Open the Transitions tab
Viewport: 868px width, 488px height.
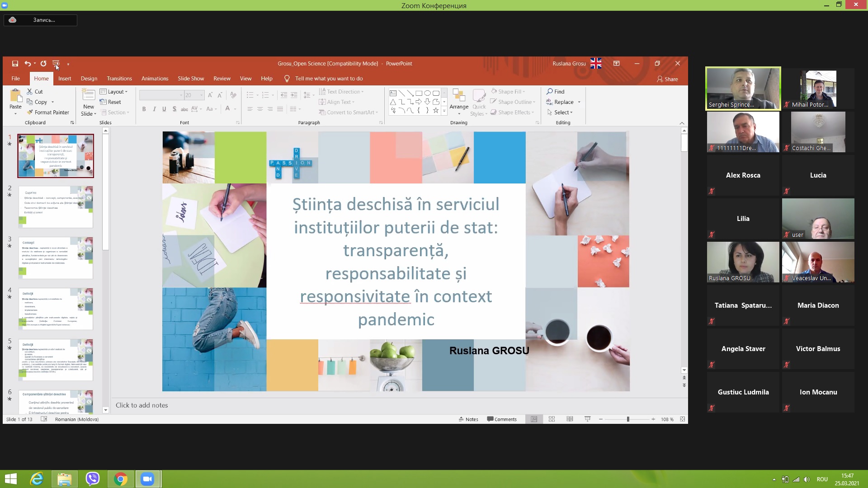(119, 79)
